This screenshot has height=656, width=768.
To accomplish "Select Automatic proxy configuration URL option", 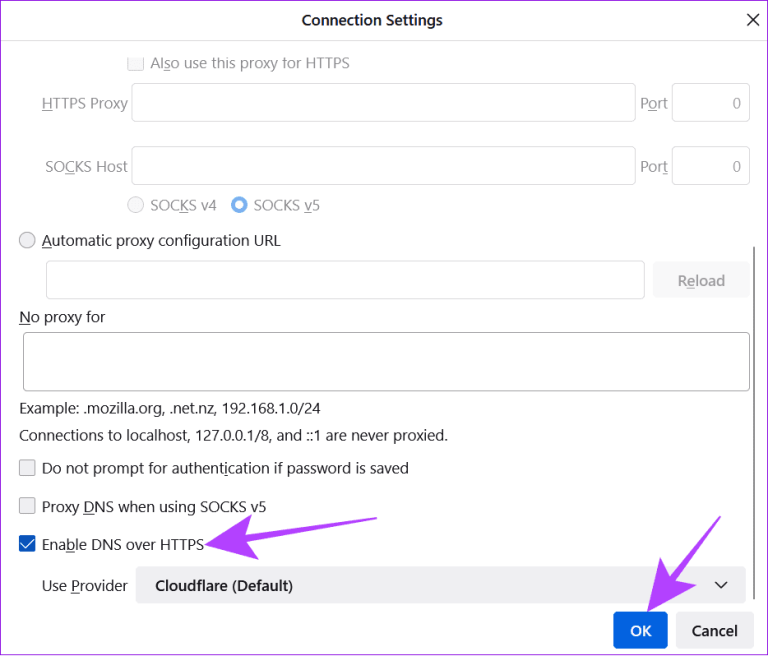I will pos(27,240).
